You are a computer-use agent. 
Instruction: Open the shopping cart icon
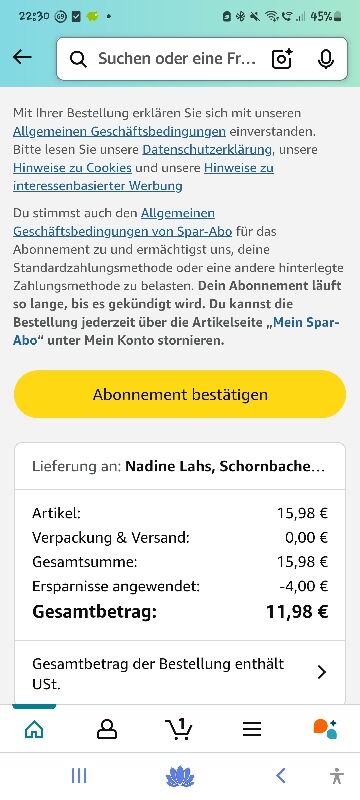pos(178,729)
